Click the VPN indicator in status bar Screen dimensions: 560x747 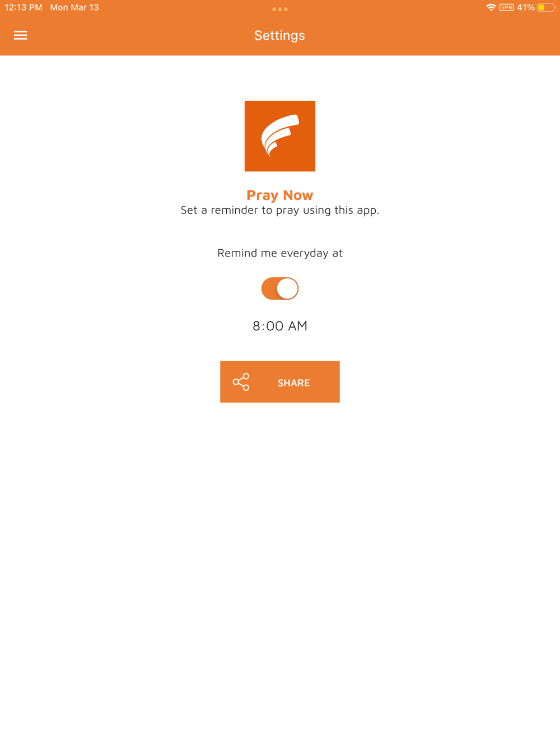(x=507, y=8)
